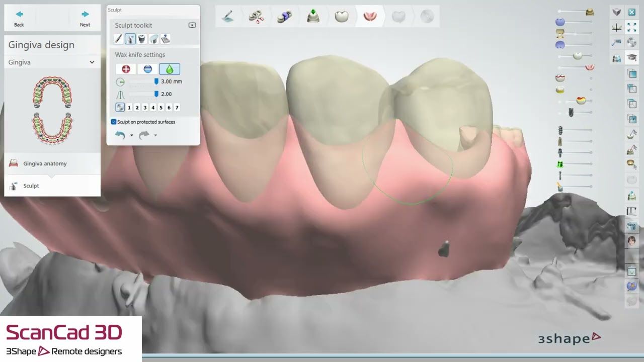Select the Wax knife sculpt tool
Screen dimensions: 644x362
point(130,39)
